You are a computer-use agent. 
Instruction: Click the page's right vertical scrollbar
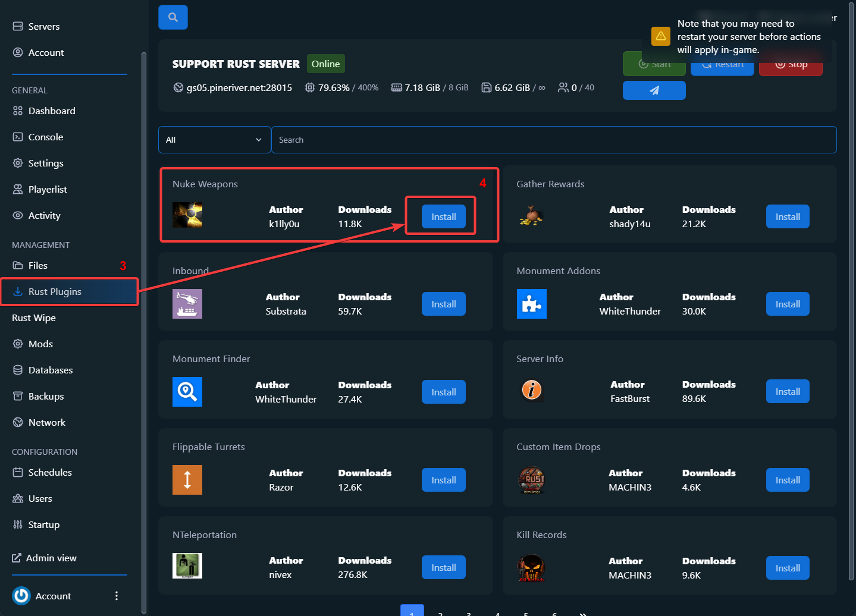click(852, 291)
